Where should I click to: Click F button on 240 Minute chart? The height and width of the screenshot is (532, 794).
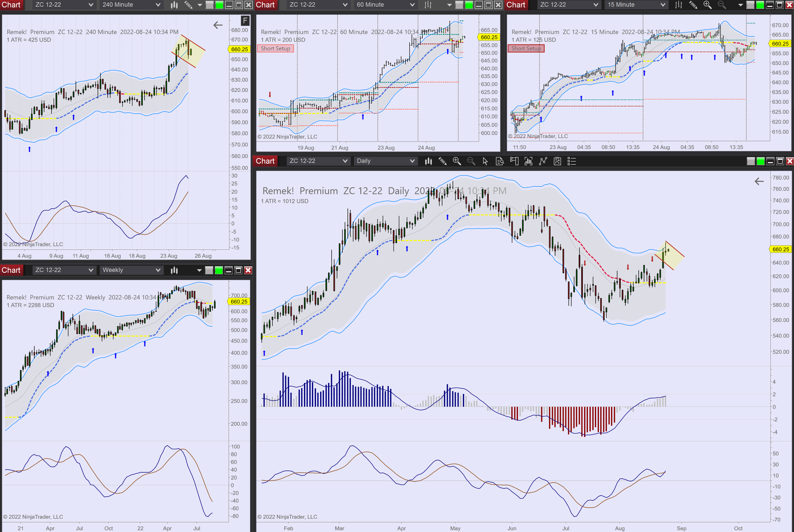tap(245, 21)
